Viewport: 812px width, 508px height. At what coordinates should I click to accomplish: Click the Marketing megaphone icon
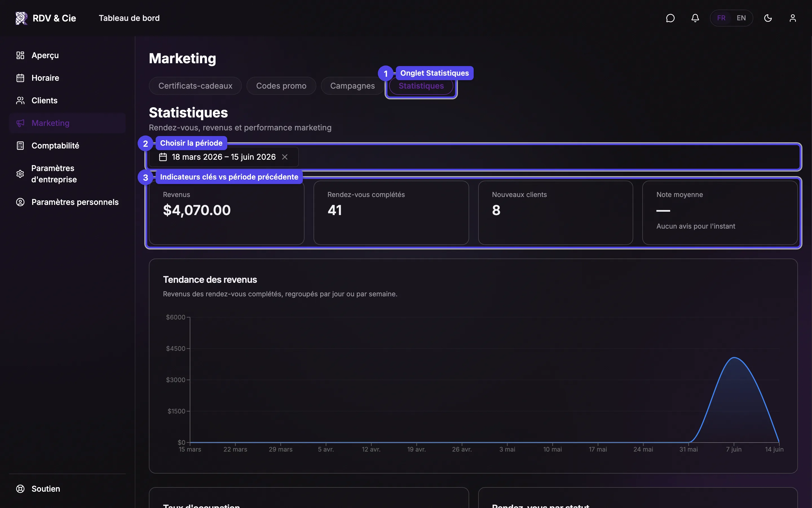click(x=20, y=123)
